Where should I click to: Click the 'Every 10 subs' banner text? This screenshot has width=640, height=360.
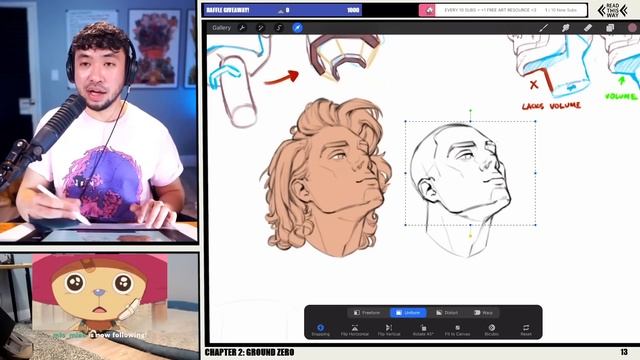(x=490, y=10)
